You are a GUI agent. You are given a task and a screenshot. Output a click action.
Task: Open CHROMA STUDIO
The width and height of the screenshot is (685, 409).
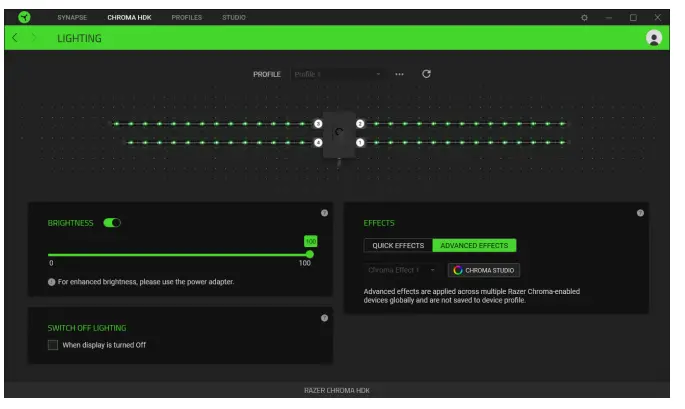484,270
